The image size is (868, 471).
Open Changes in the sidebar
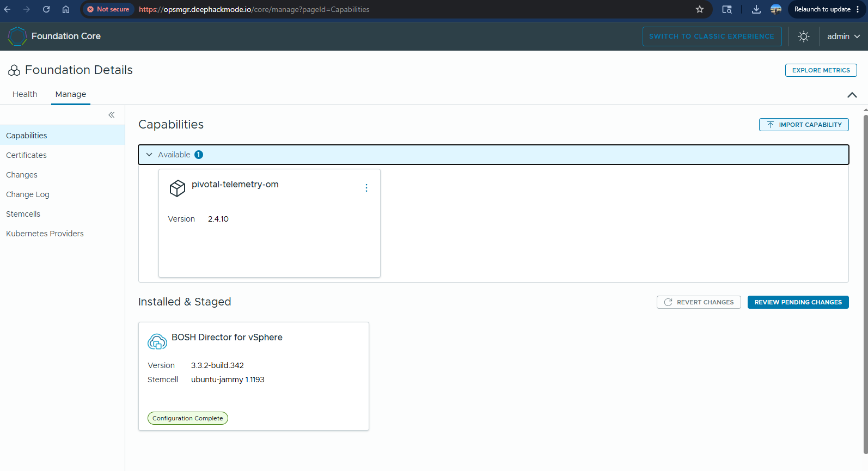click(x=62, y=175)
